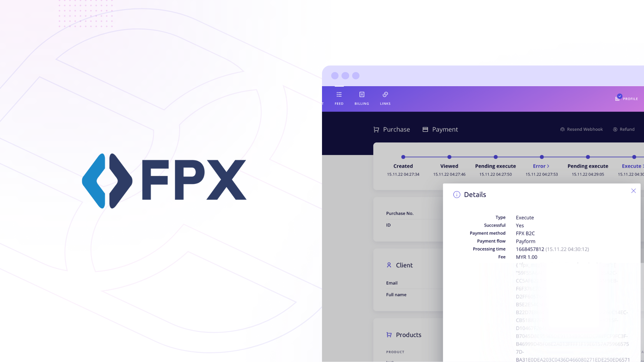Click the Purchase tab icon
This screenshot has height=362, width=644.
point(376,129)
